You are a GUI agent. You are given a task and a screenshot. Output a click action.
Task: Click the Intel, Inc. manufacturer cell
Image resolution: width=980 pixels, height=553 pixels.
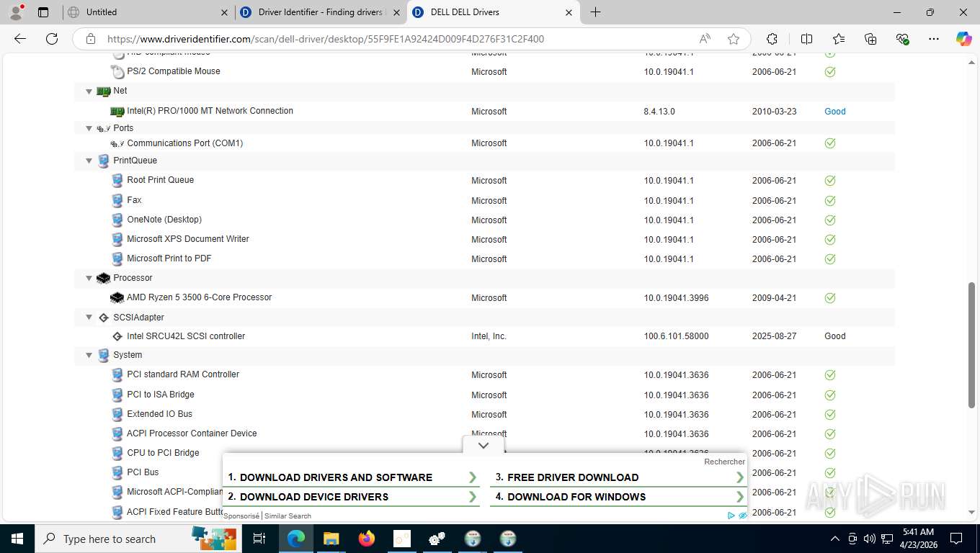489,336
